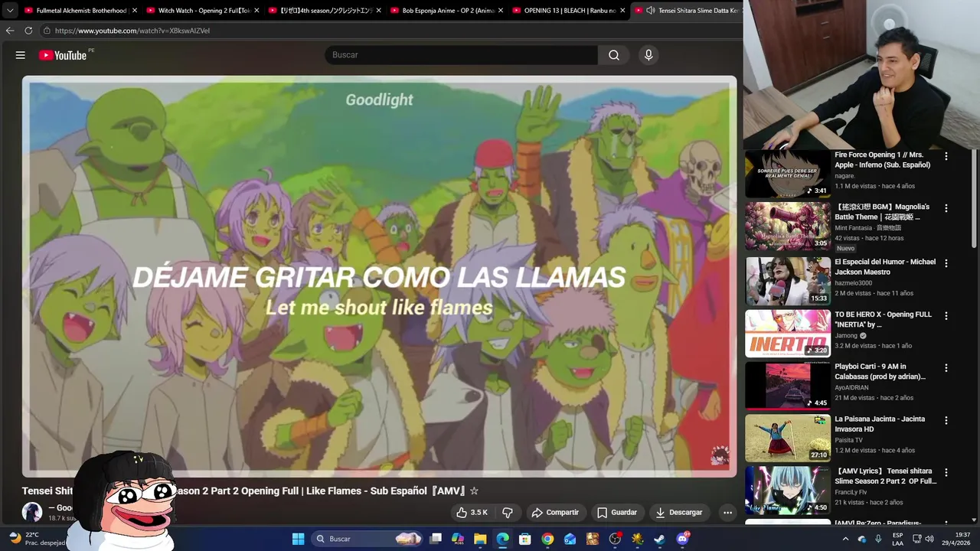
Task: Reload the page
Action: coord(28,31)
